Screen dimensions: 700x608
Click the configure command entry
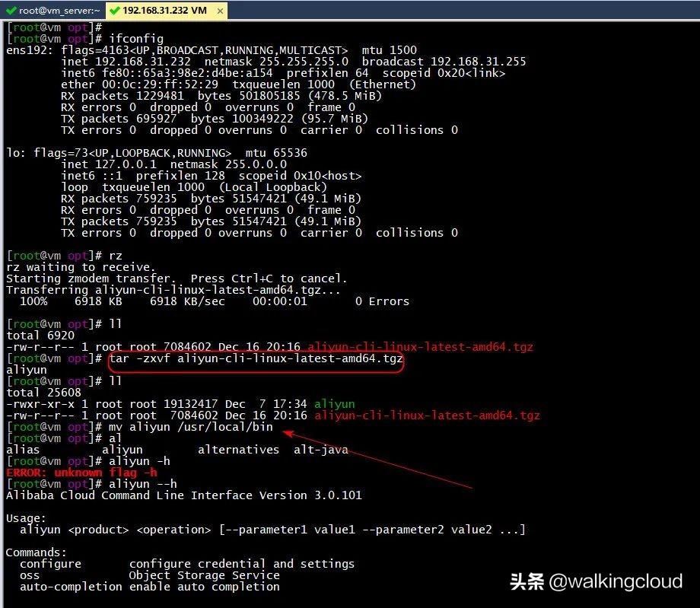coord(187,565)
